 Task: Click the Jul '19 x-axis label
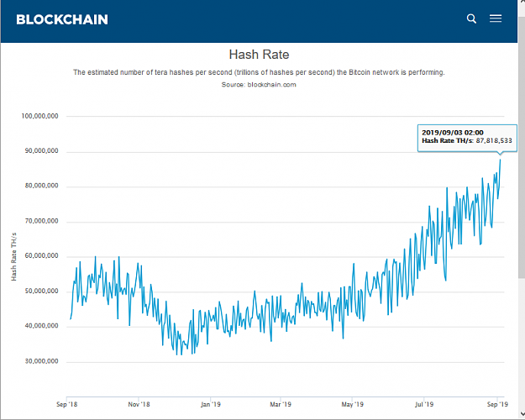424,404
